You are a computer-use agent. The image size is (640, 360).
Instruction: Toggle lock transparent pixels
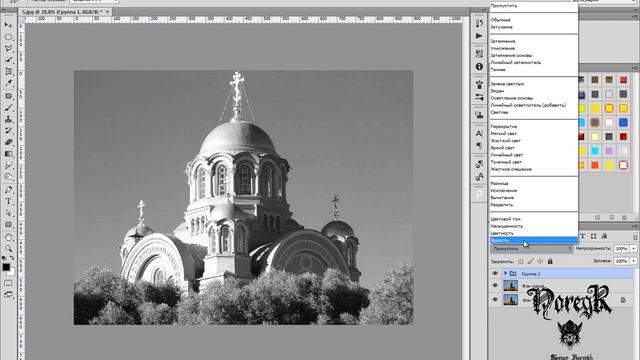[x=520, y=261]
